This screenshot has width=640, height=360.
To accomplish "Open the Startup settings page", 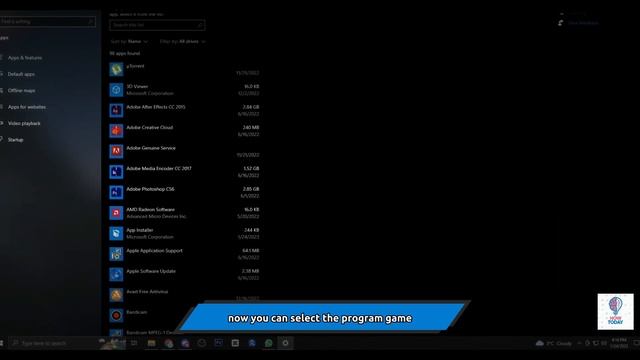I will click(15, 140).
